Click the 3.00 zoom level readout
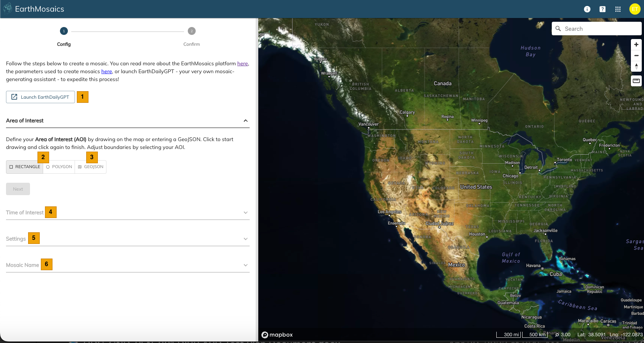The height and width of the screenshot is (343, 644). 563,335
